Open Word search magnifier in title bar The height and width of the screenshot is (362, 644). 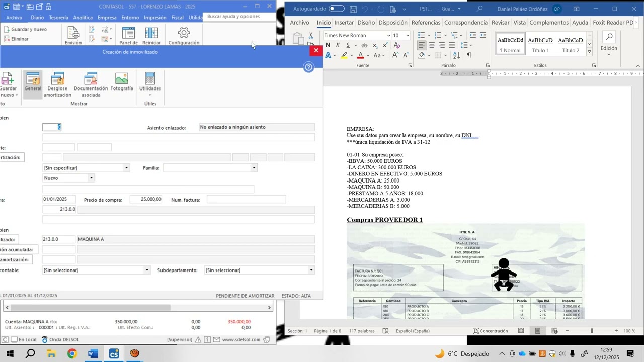(x=479, y=9)
